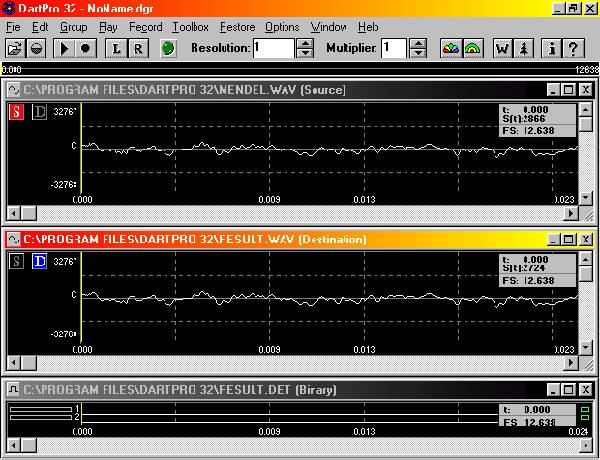
Task: Click the green round toolbar icon
Action: 169,48
